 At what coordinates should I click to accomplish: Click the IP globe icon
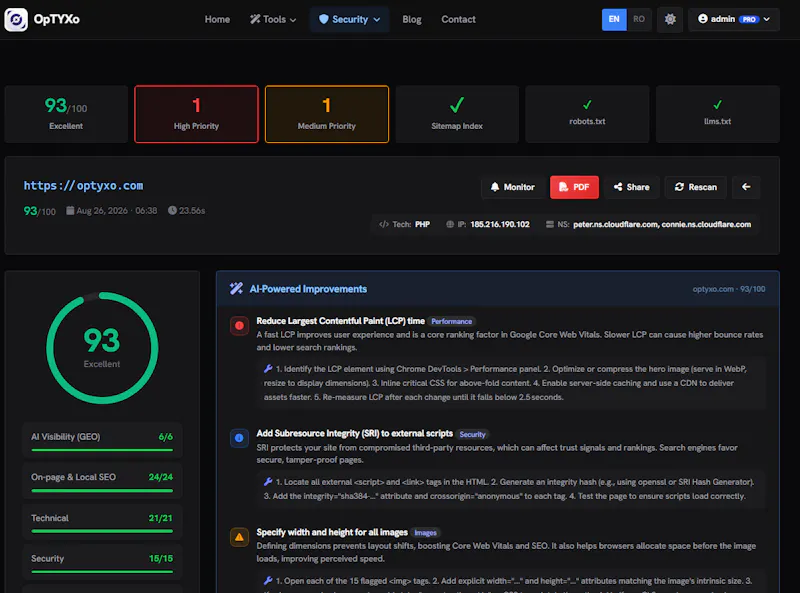point(449,225)
